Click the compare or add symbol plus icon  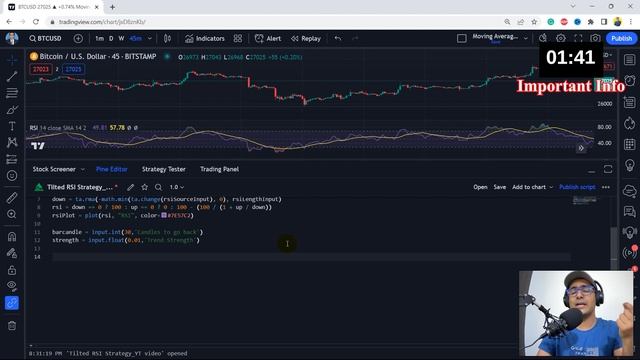click(x=78, y=38)
